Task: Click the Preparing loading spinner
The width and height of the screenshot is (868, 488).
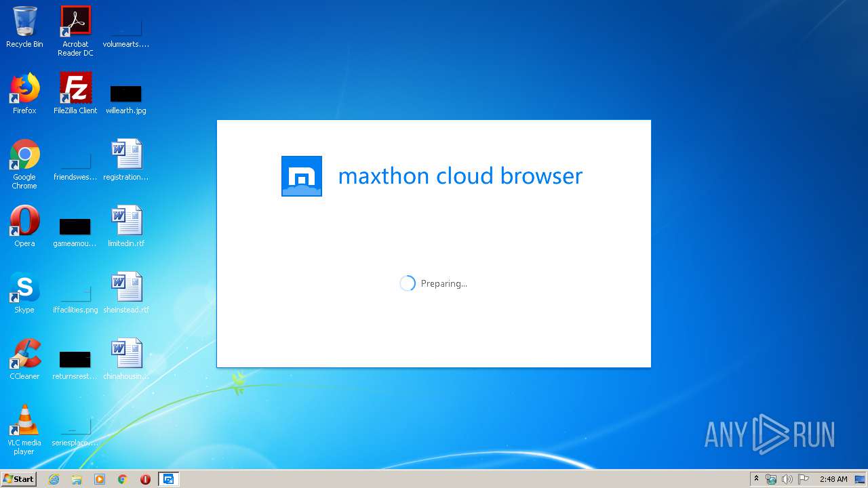Action: (x=408, y=283)
